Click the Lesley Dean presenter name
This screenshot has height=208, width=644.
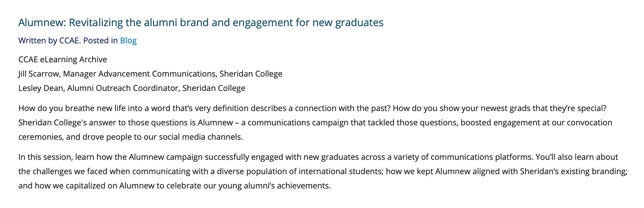click(x=41, y=88)
